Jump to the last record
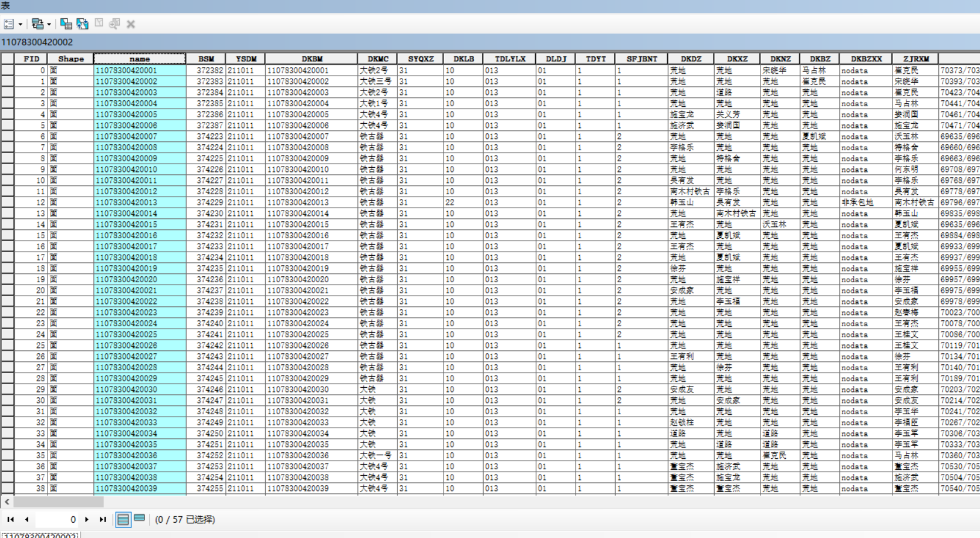 tap(103, 519)
